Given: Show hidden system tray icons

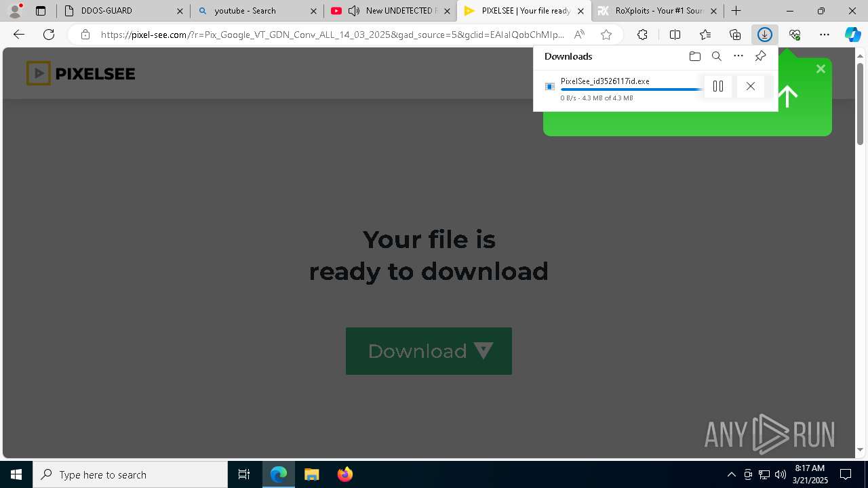Looking at the screenshot, I should point(731,474).
